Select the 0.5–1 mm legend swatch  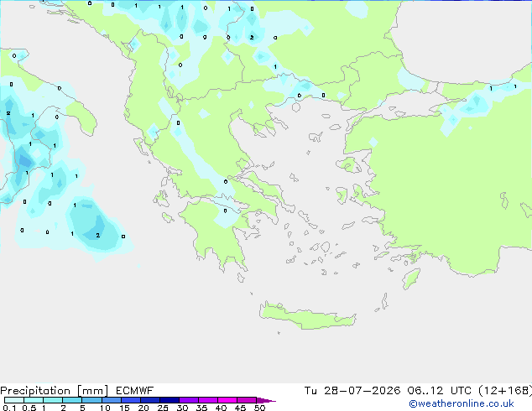(x=34, y=400)
